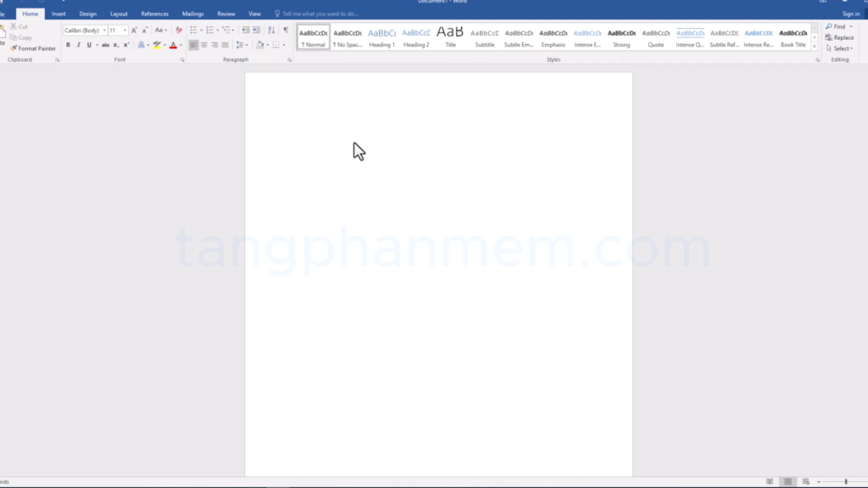Switch to Web Layout view in status bar

click(806, 482)
